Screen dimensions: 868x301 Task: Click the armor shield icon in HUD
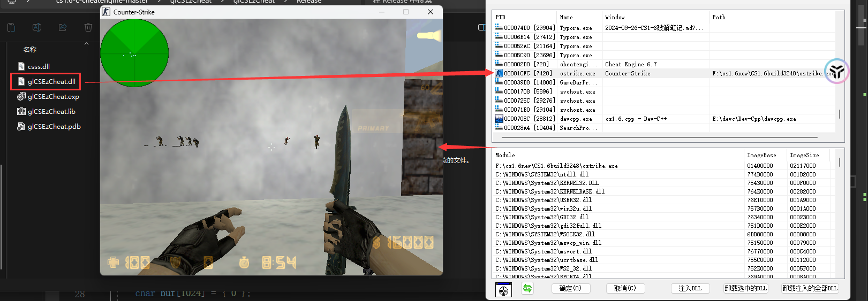click(175, 262)
